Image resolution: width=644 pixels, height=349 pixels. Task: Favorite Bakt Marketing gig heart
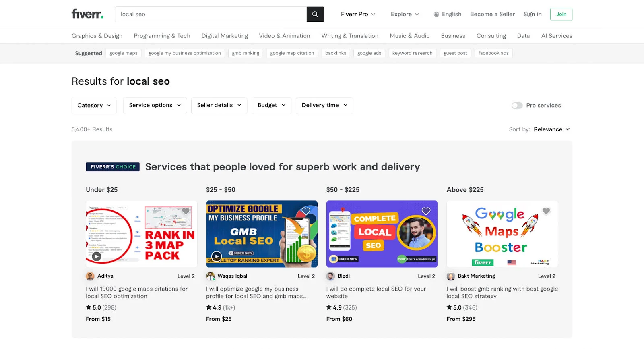[546, 211]
